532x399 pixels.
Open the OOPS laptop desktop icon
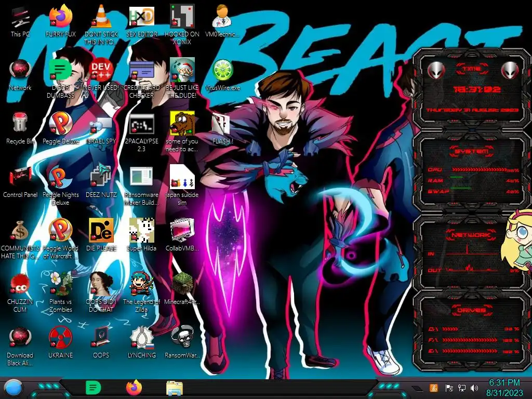pyautogui.click(x=101, y=343)
